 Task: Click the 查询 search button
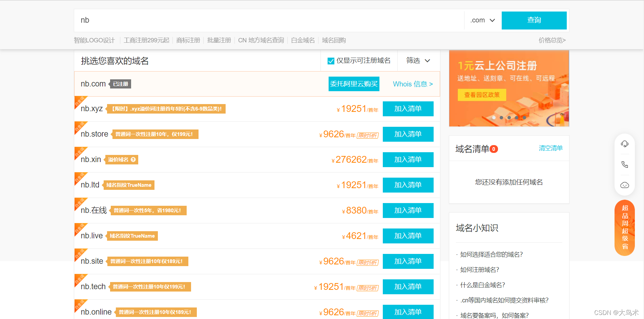[x=534, y=20]
